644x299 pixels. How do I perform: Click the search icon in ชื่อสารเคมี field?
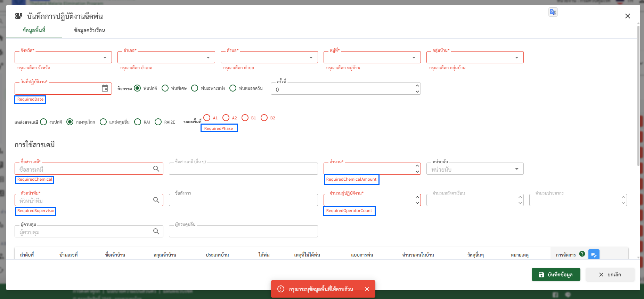[156, 169]
